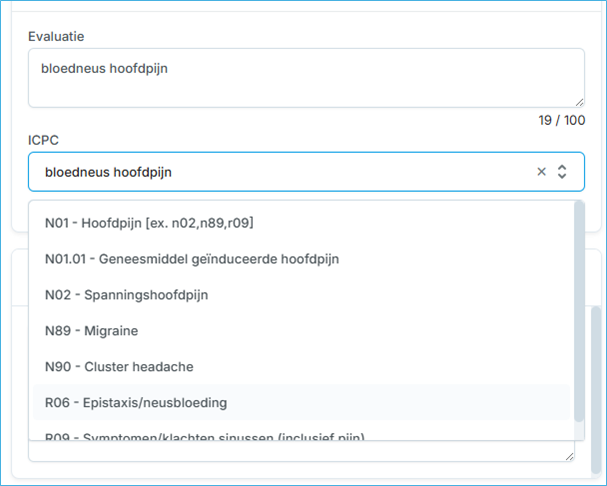Select N89 - Migraine
The width and height of the screenshot is (607, 486).
click(91, 331)
